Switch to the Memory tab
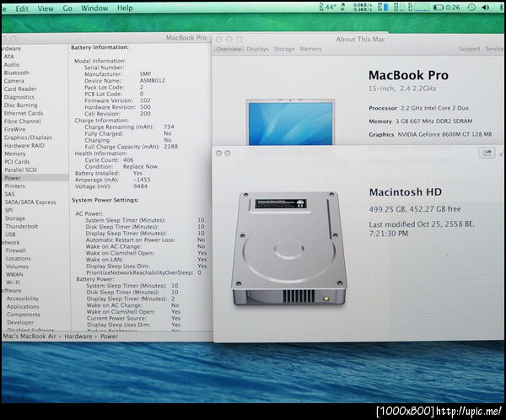The width and height of the screenshot is (506, 420). click(x=310, y=49)
